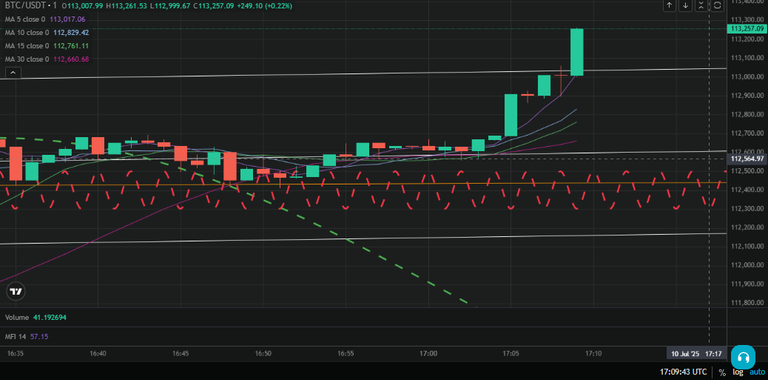The width and height of the screenshot is (768, 380).
Task: Open the headset support chat
Action: [x=743, y=357]
